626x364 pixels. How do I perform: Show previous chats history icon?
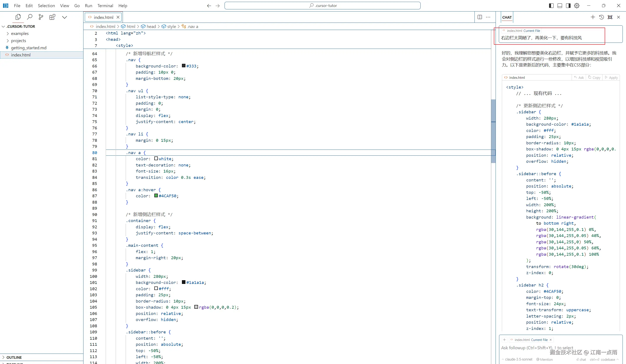coord(601,17)
